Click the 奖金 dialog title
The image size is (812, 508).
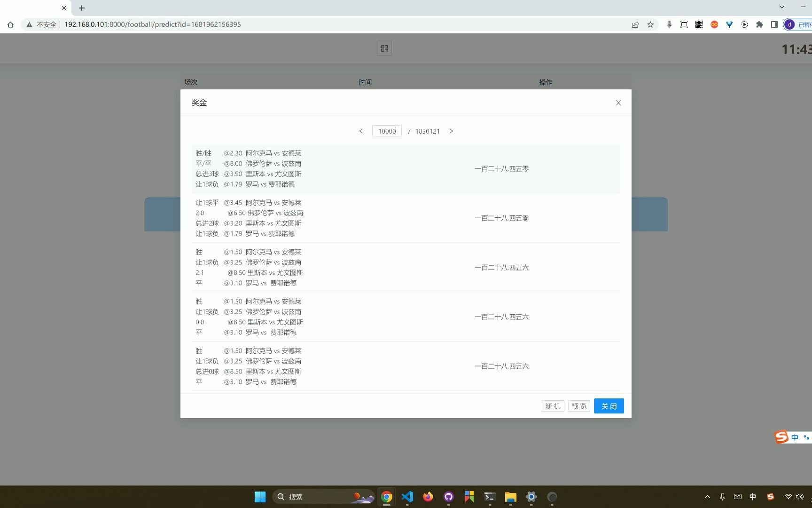click(x=199, y=103)
